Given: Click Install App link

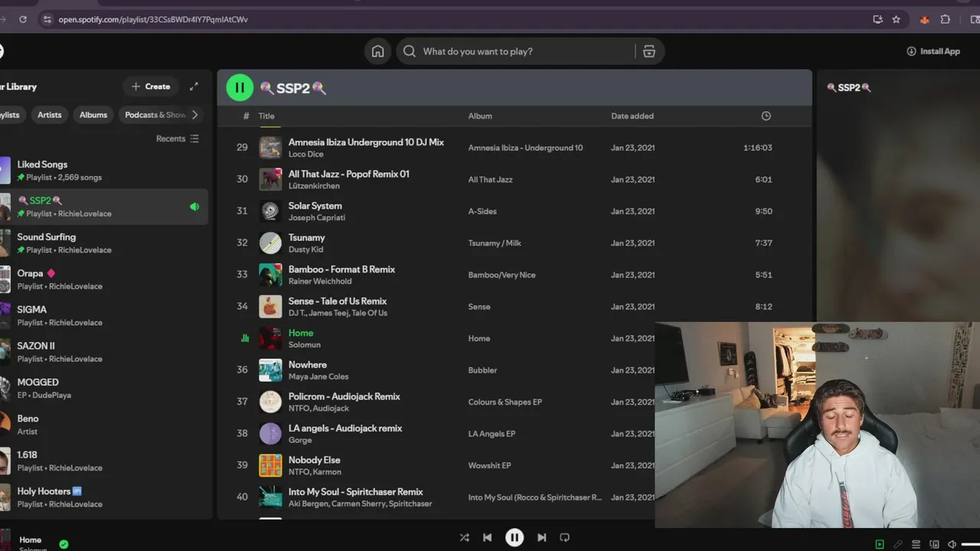Looking at the screenshot, I should (x=933, y=51).
